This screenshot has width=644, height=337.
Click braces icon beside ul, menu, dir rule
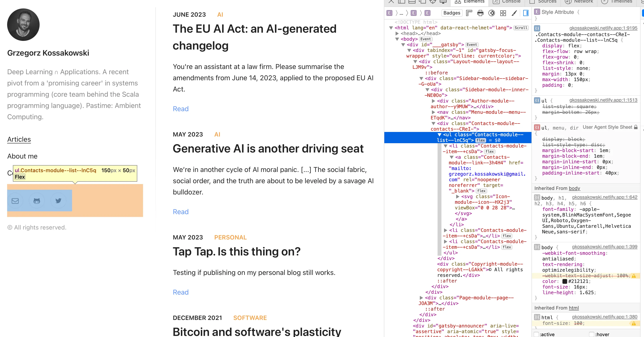tap(537, 127)
